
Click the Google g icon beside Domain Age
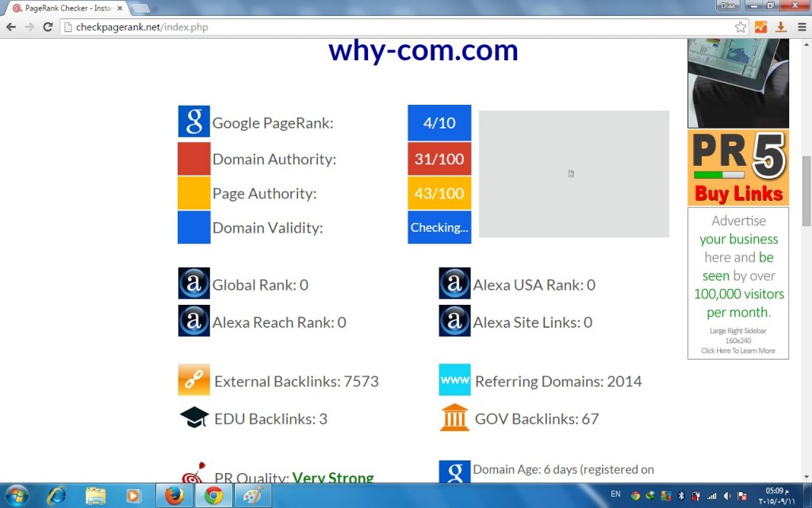454,471
